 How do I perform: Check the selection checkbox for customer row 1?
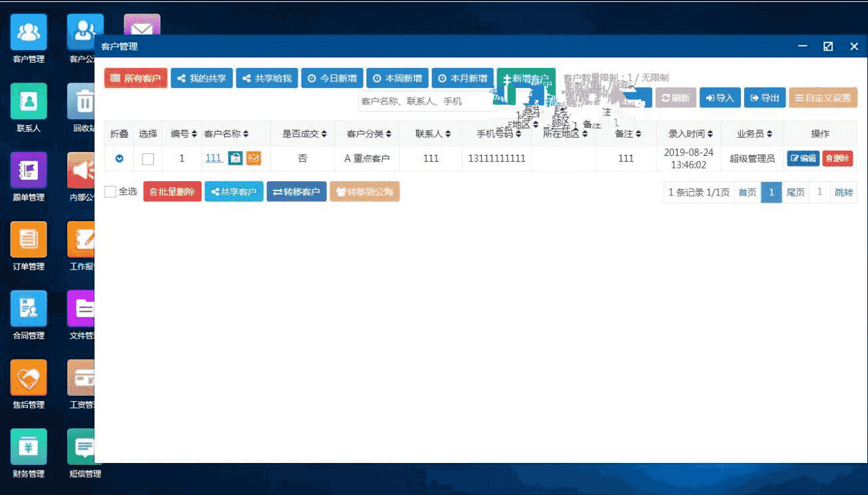click(148, 159)
